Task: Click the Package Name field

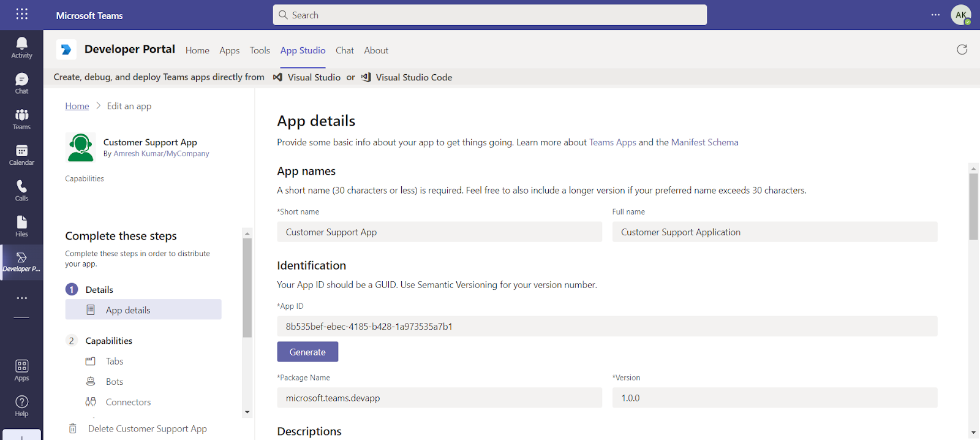Action: [440, 398]
